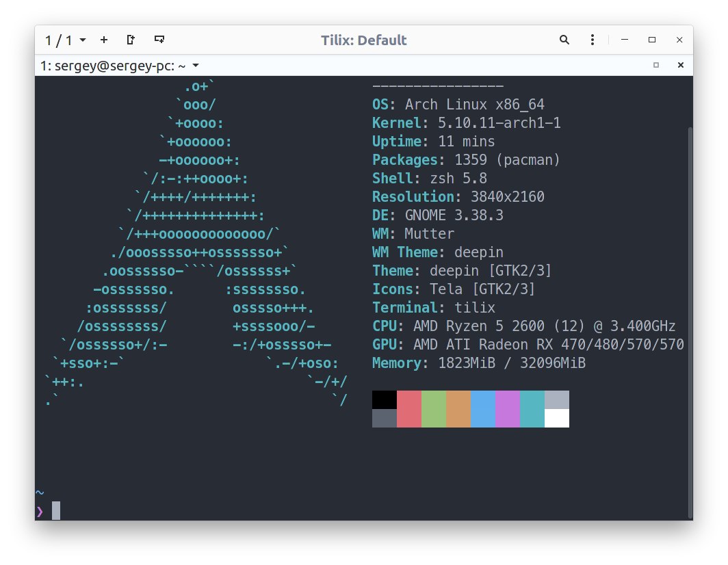The image size is (728, 565).
Task: Click the terminal prompt cursor block
Action: [55, 511]
